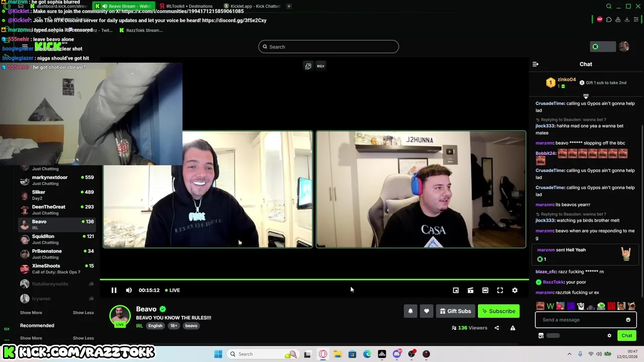
Task: Open Sliker channel in sidebar
Action: click(57, 195)
